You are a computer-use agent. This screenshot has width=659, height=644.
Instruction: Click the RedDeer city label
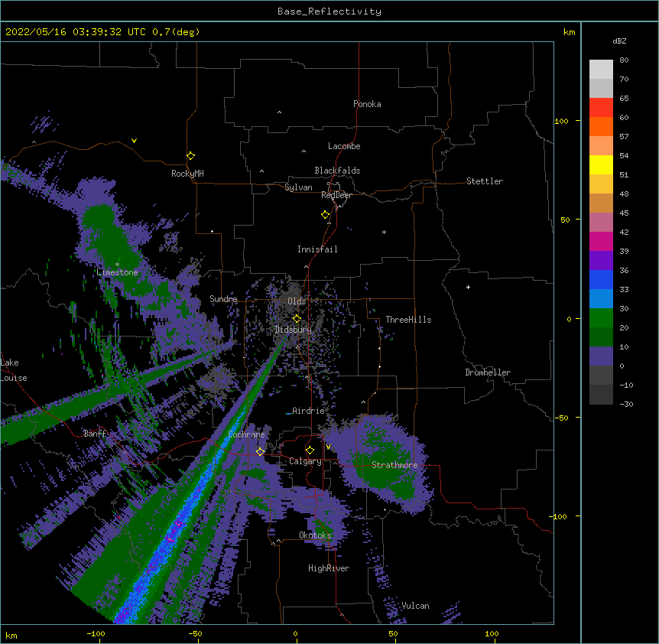[336, 195]
